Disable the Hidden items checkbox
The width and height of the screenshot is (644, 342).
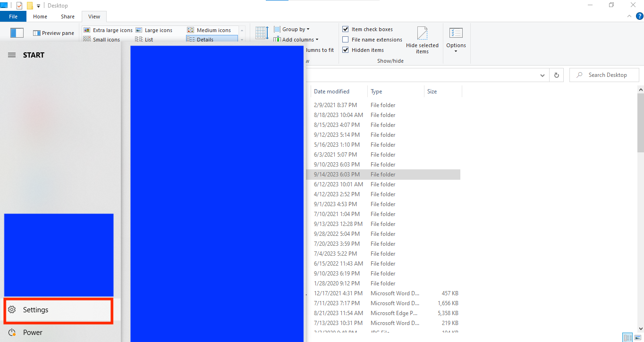346,50
